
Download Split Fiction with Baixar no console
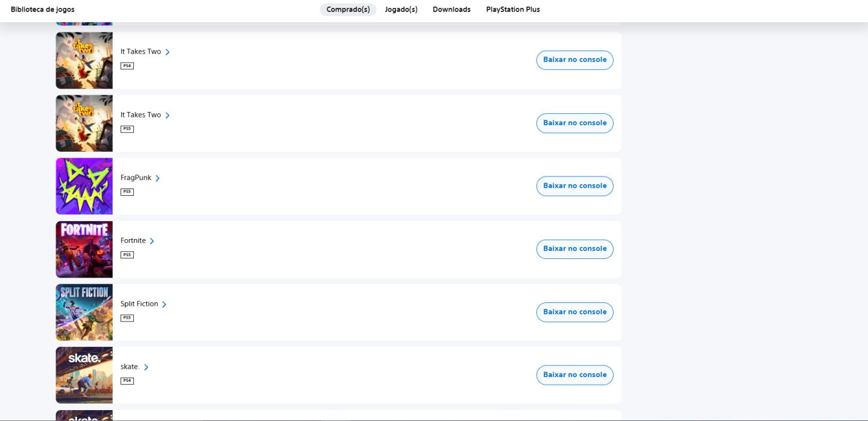(x=574, y=312)
